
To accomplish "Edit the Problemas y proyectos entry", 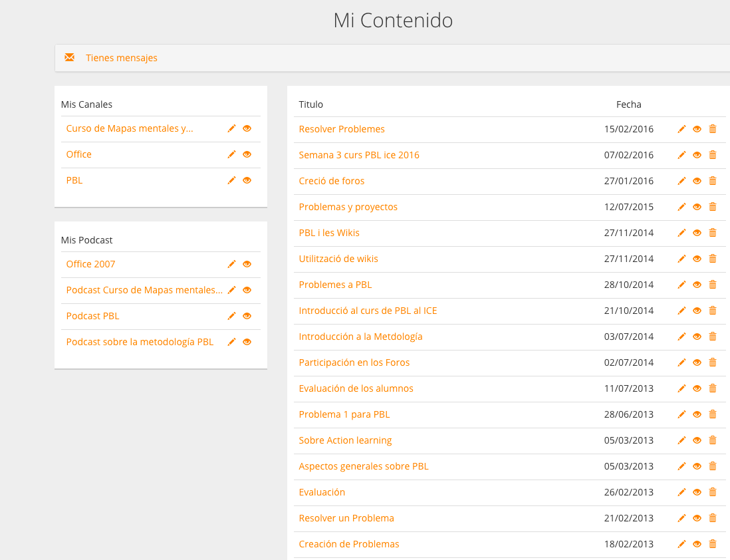I will (x=681, y=208).
